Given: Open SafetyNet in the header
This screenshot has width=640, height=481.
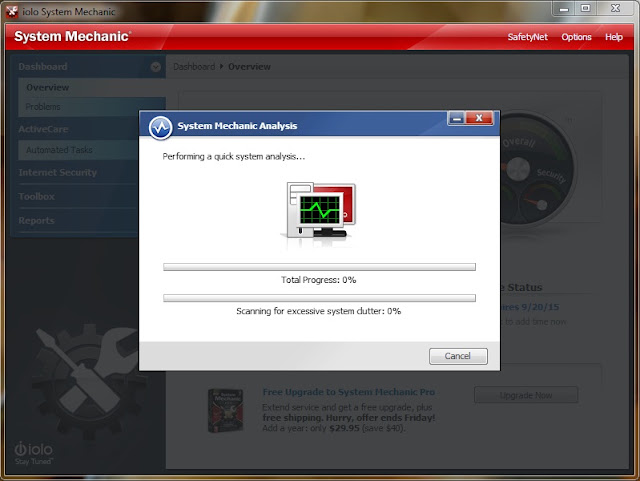Looking at the screenshot, I should 527,37.
